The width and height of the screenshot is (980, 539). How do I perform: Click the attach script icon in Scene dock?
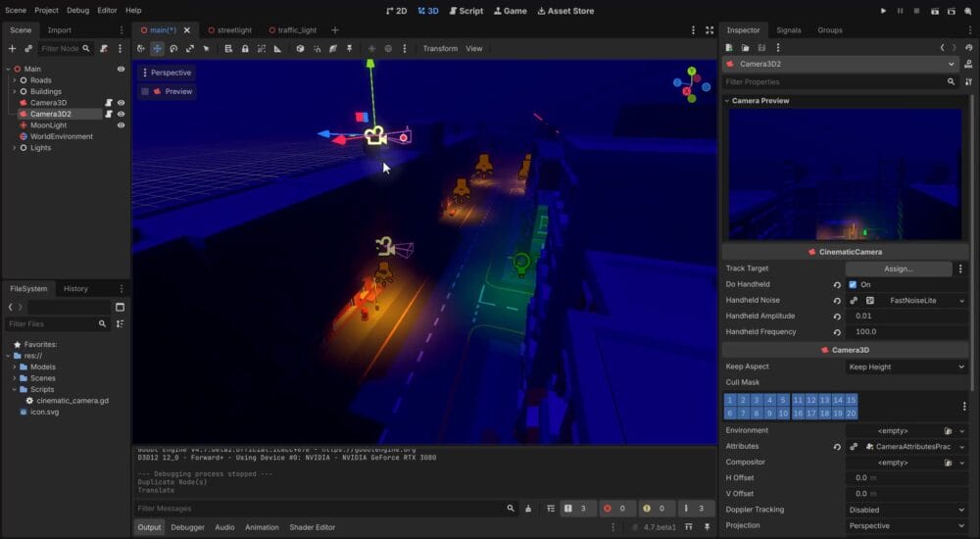point(104,48)
